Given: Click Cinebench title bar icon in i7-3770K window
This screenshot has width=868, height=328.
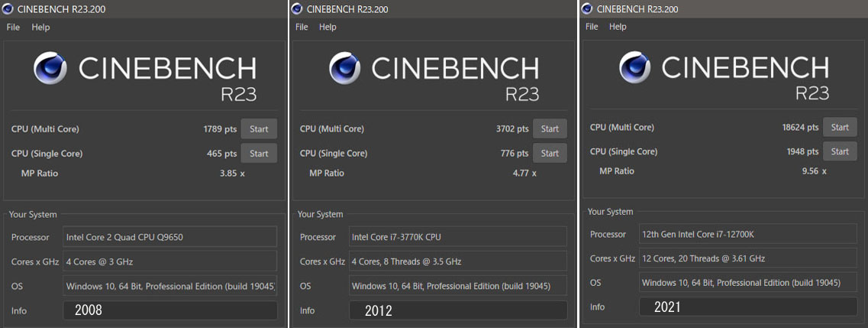Looking at the screenshot, I should click(x=297, y=9).
